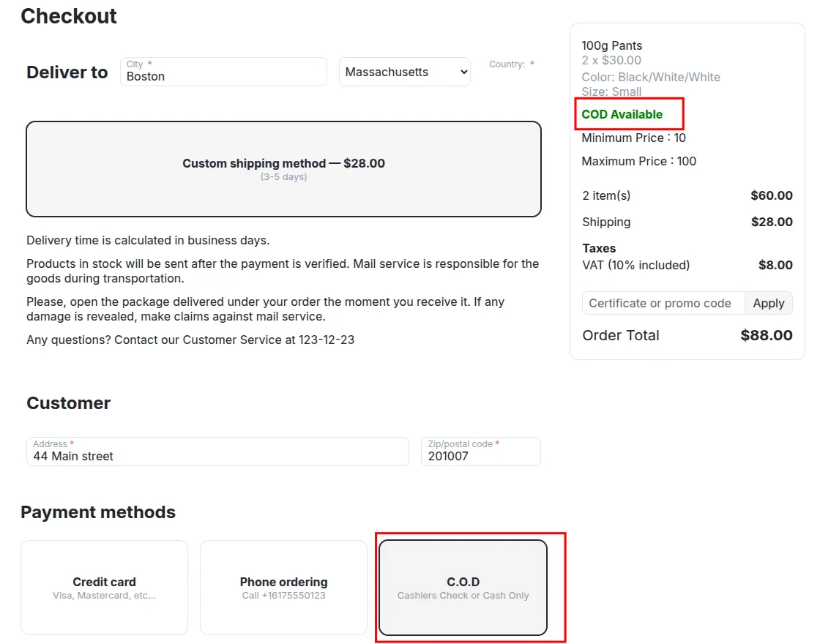Focus the Certificate or promo code field
The height and width of the screenshot is (644, 820).
click(x=663, y=303)
